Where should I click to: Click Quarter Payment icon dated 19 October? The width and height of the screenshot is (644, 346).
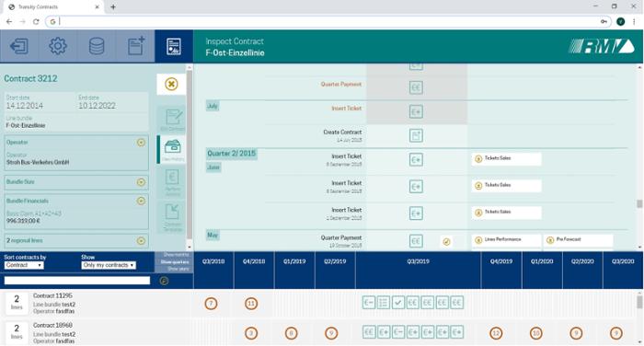pyautogui.click(x=416, y=241)
